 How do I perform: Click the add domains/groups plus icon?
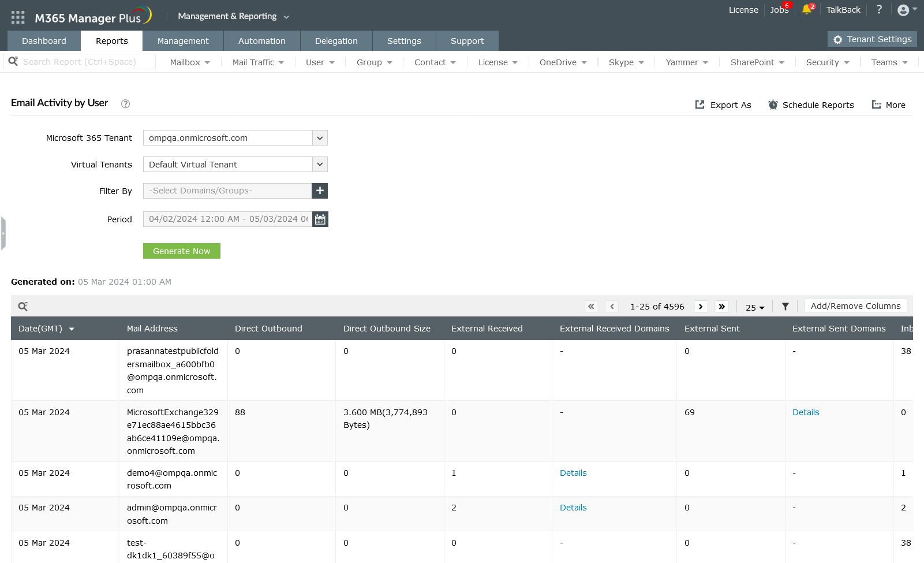tap(320, 191)
